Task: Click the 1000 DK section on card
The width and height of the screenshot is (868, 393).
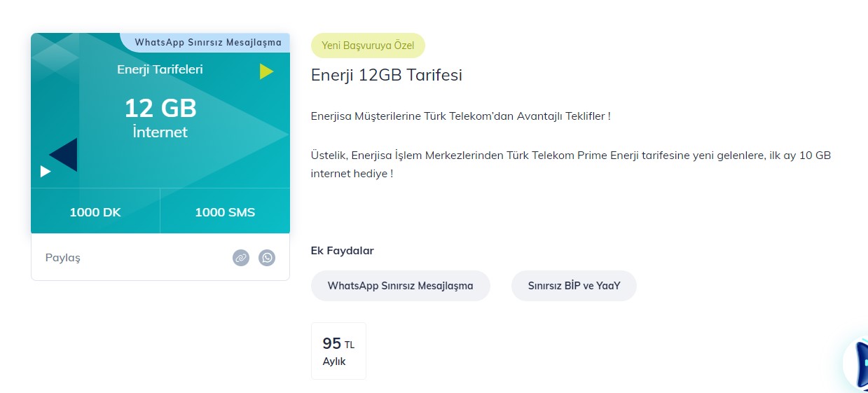Action: coord(95,212)
